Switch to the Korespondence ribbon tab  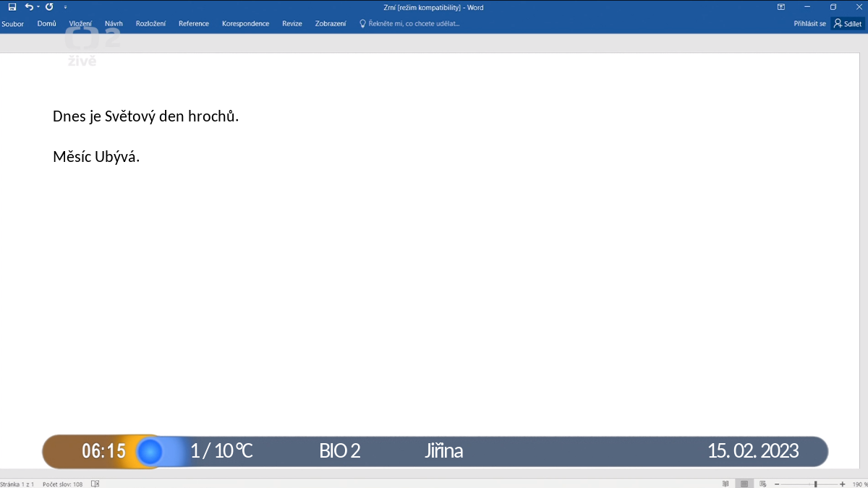point(245,24)
